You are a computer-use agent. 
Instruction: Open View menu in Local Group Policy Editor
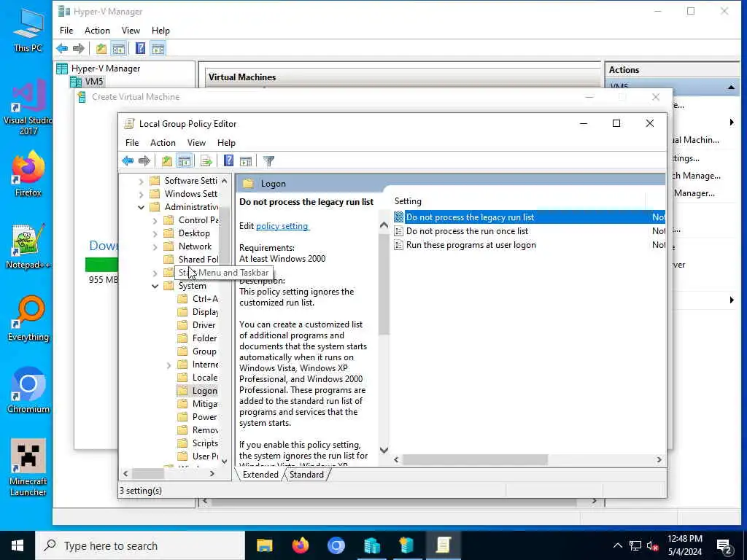coord(196,143)
